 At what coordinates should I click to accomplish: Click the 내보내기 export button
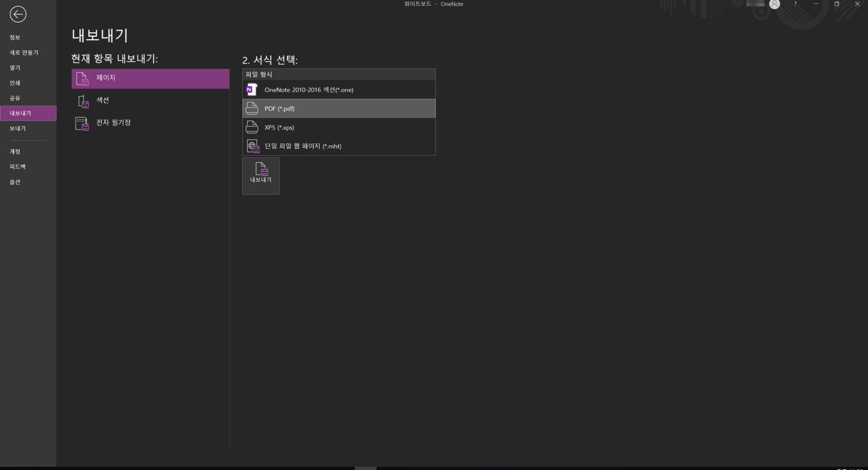pos(261,176)
